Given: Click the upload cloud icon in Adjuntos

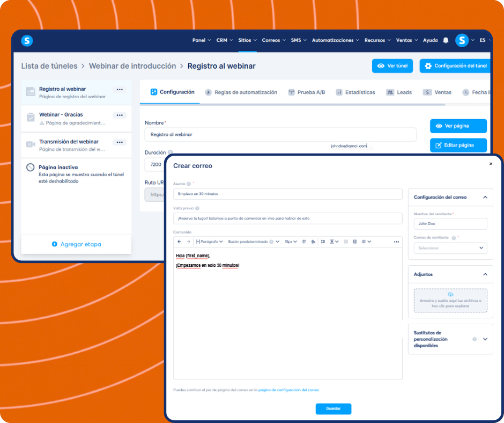Looking at the screenshot, I should 450,295.
